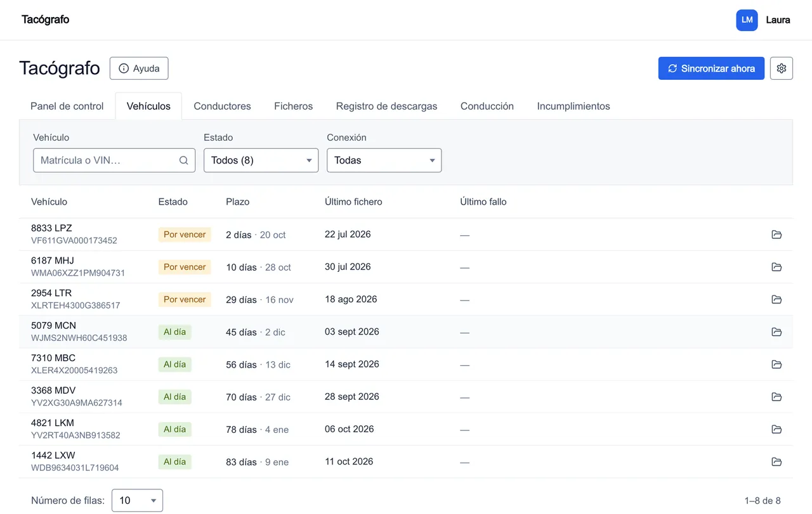This screenshot has height=514, width=812.
Task: Click the Vehículo column header in table
Action: coord(49,202)
